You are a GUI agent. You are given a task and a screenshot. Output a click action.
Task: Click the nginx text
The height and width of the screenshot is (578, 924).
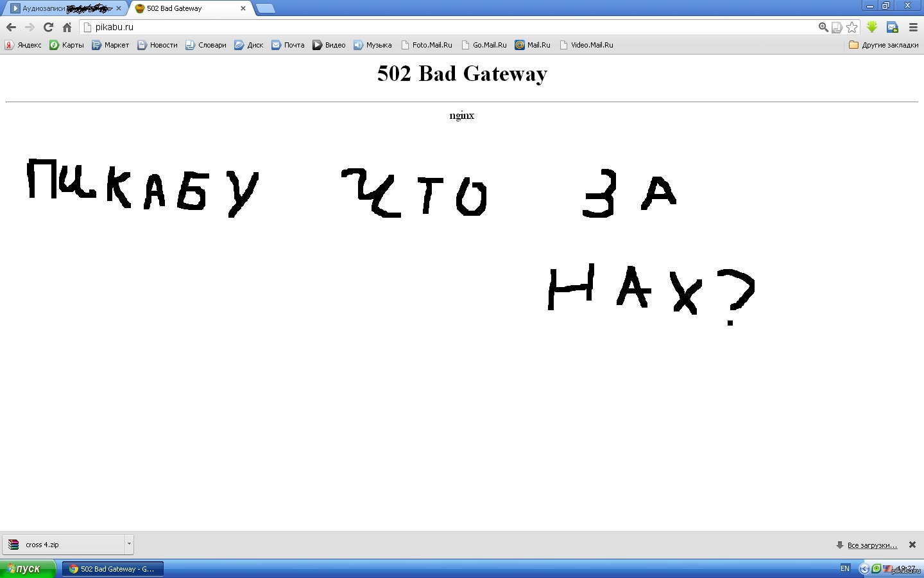click(462, 116)
